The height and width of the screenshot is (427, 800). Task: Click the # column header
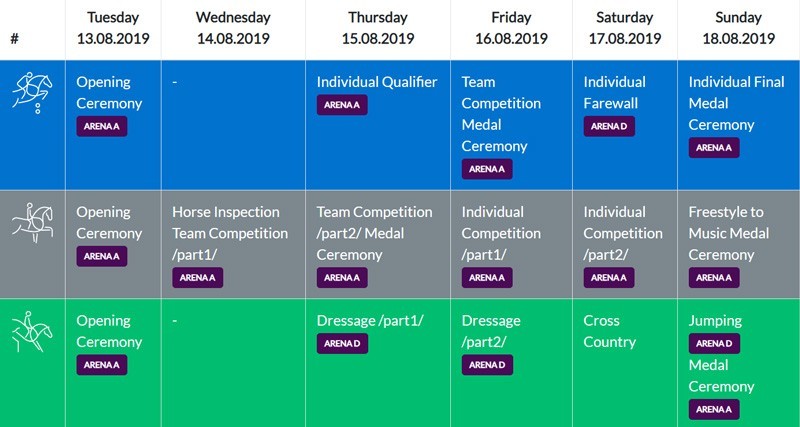(x=14, y=39)
